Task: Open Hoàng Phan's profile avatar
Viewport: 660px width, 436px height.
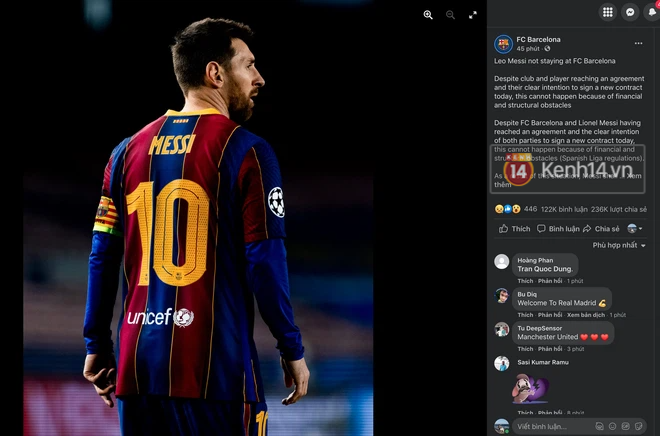Action: 501,262
